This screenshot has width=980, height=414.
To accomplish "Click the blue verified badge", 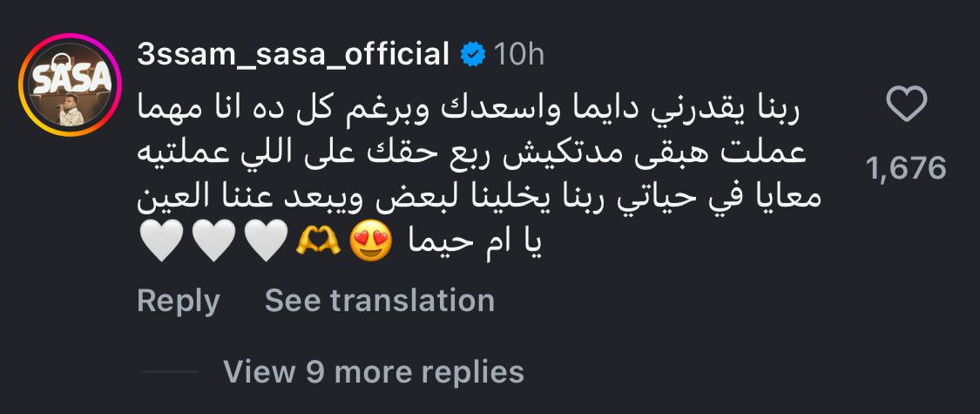I will point(473,55).
